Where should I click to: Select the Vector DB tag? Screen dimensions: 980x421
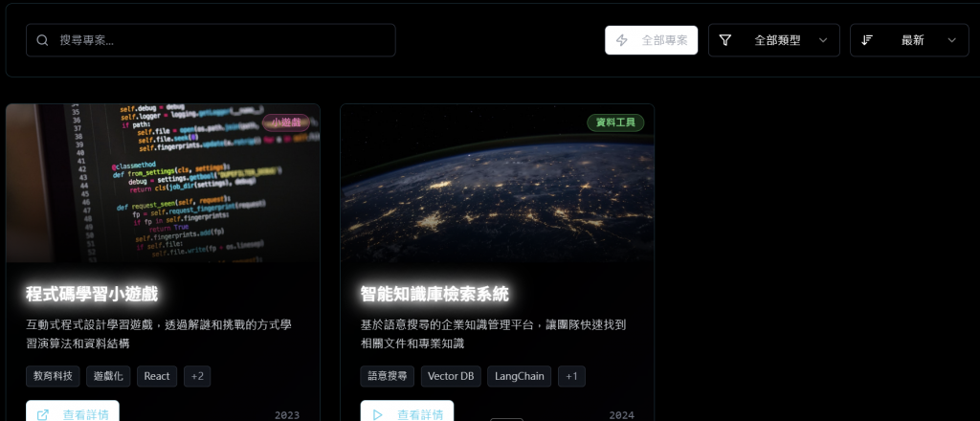point(451,377)
